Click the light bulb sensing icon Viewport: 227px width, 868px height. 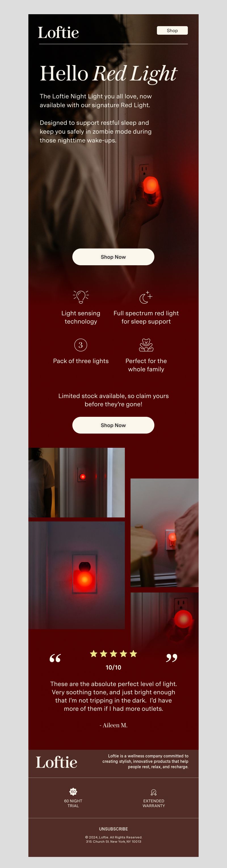(81, 297)
